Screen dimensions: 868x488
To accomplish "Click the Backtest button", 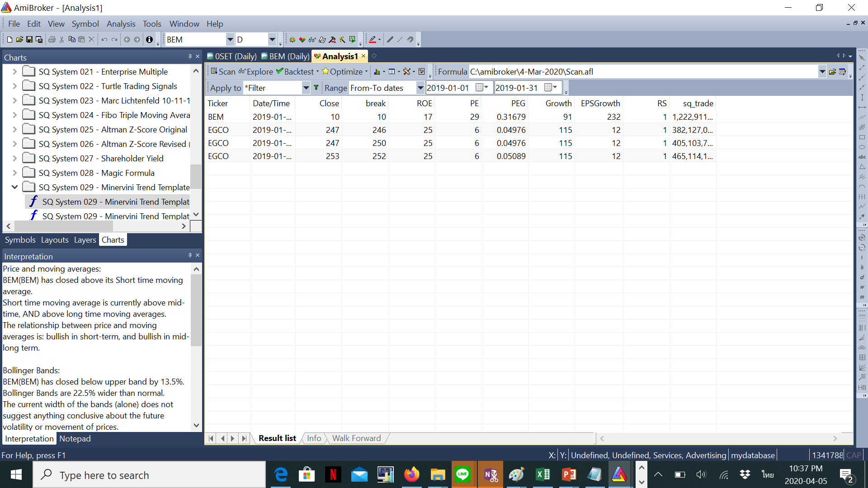I will [295, 72].
